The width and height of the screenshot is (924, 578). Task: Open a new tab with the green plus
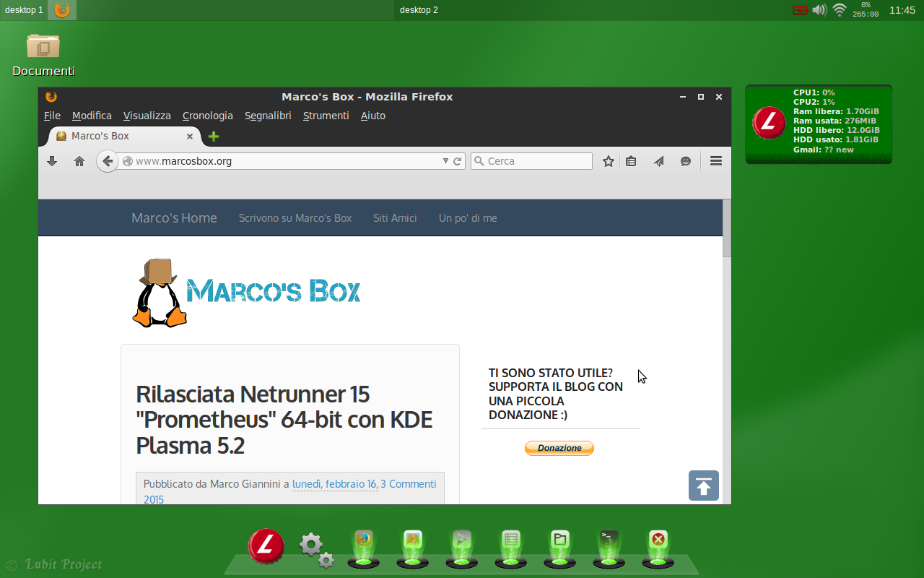pyautogui.click(x=213, y=136)
